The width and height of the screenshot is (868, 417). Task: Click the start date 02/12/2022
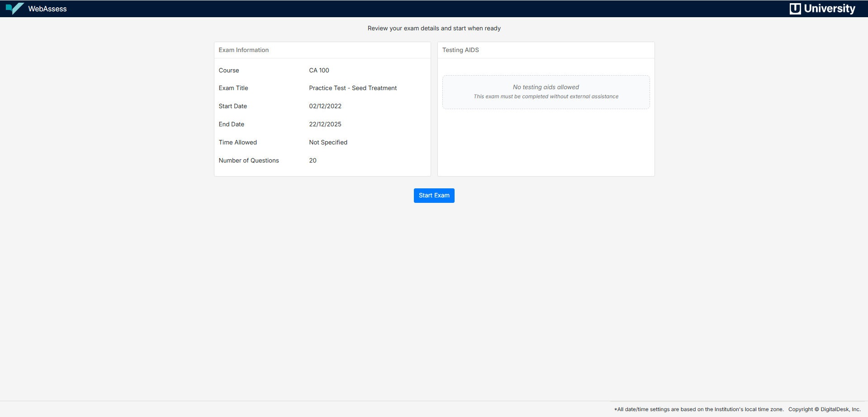[325, 106]
